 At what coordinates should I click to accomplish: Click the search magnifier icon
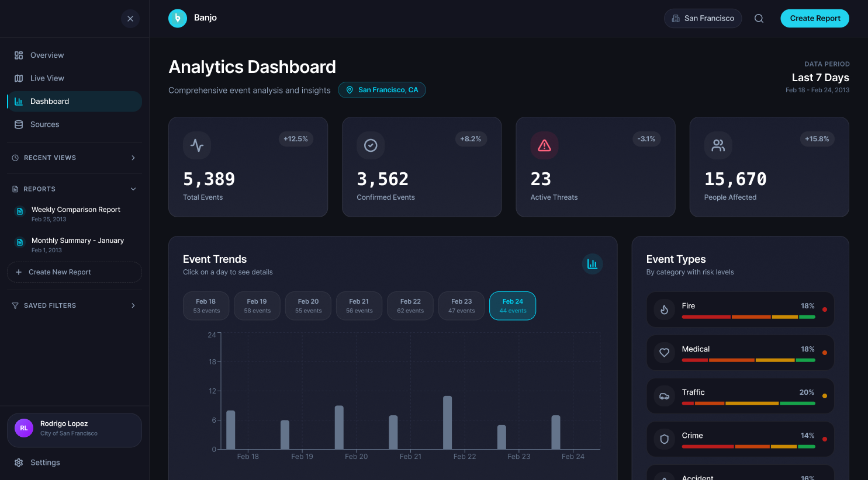pyautogui.click(x=759, y=18)
